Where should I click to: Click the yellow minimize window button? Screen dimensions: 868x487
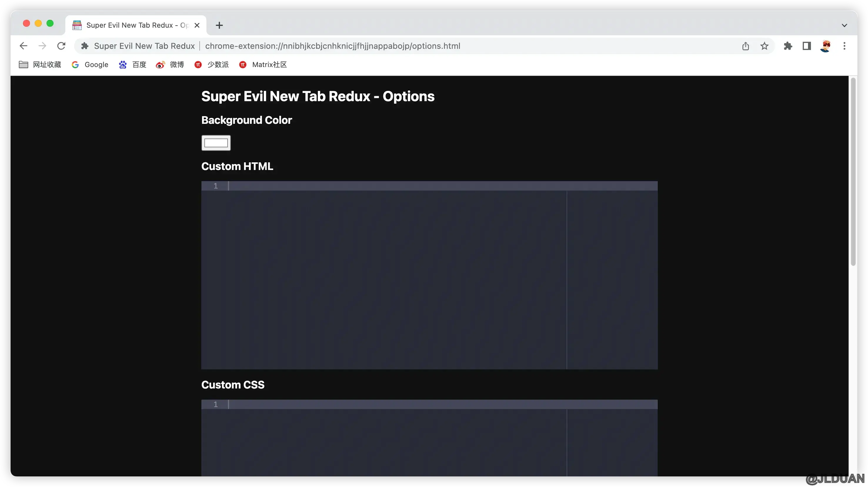point(38,23)
